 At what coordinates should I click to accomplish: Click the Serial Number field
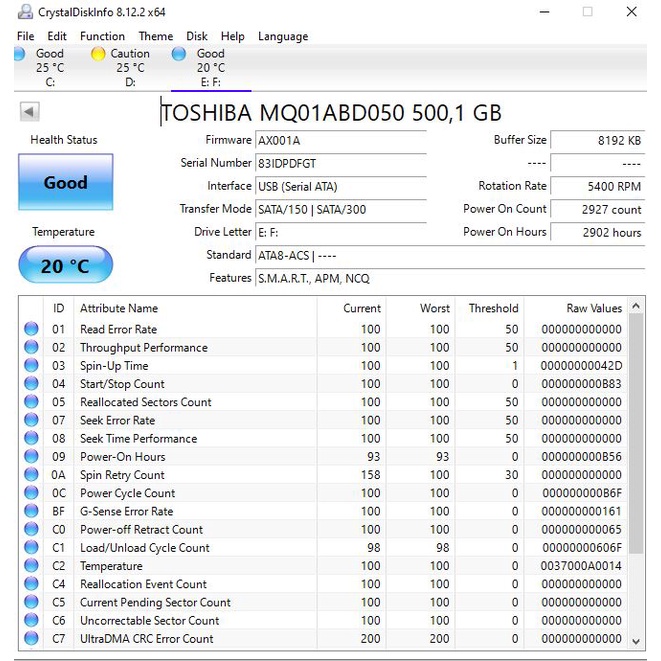[340, 163]
